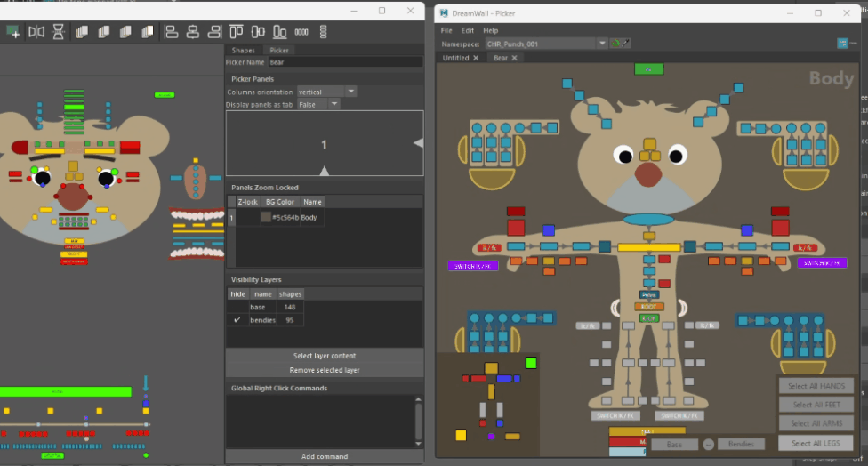
Task: Click the namespace eyedropper pick icon
Action: pyautogui.click(x=626, y=44)
